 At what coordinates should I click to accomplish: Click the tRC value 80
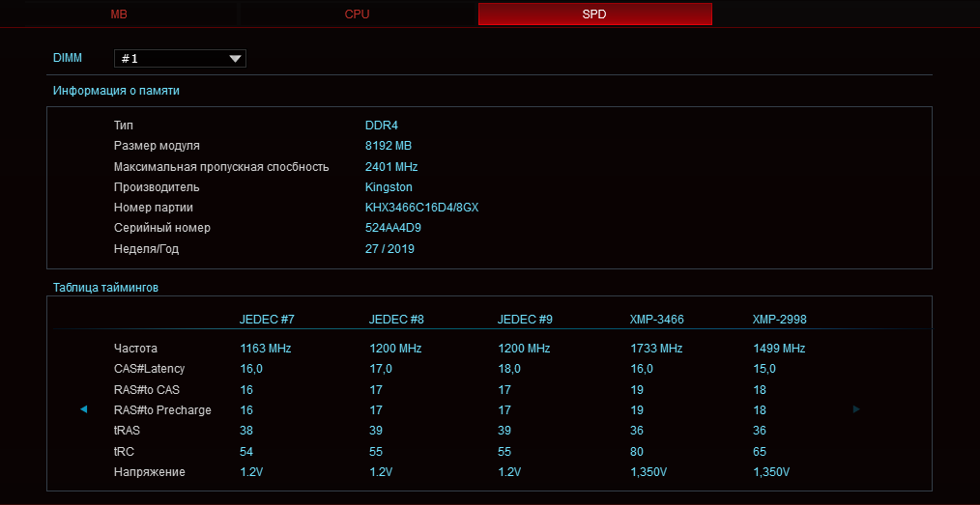[636, 451]
